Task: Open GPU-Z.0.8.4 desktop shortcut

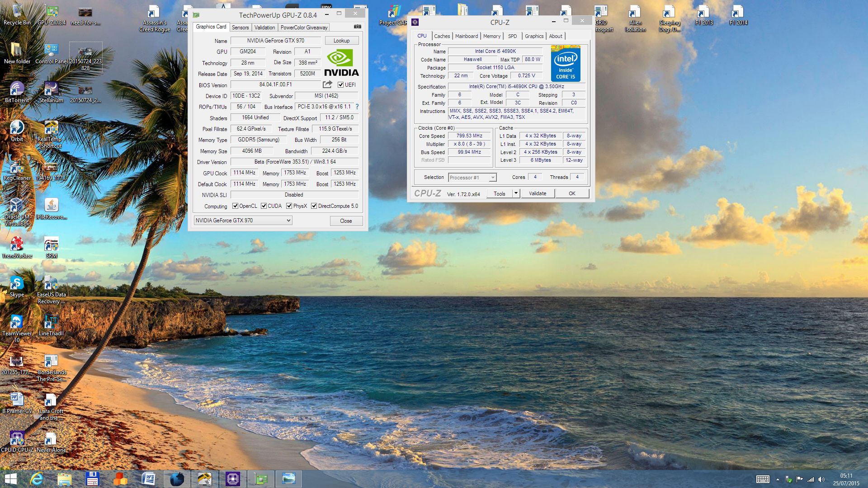Action: point(52,15)
